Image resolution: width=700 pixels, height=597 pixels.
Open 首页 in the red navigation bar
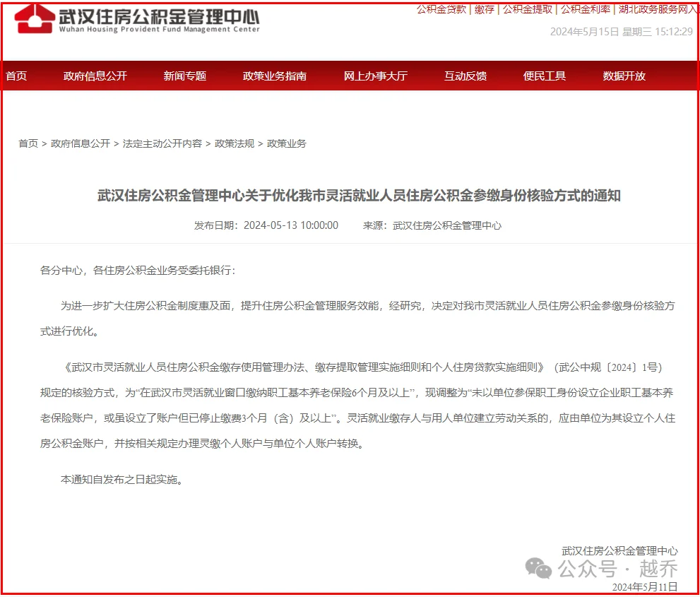coord(16,76)
